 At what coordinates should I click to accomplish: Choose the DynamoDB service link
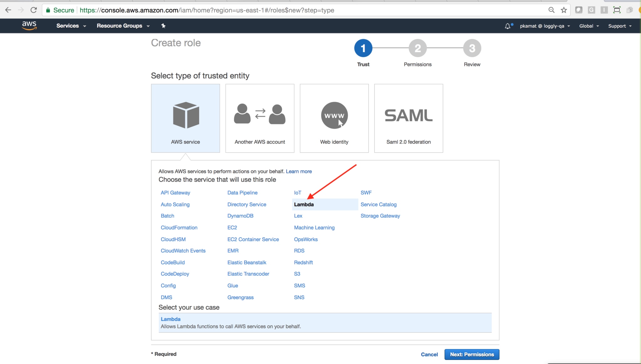[240, 216]
